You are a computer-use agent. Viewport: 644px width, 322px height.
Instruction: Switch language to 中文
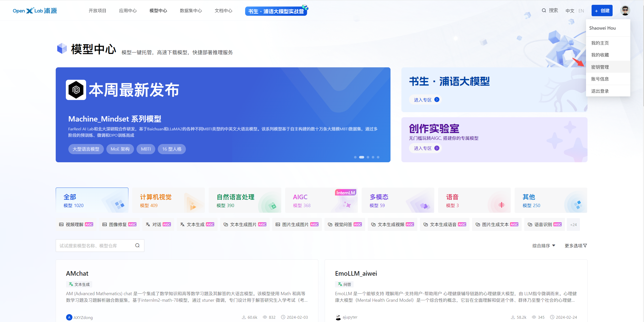[x=570, y=11]
